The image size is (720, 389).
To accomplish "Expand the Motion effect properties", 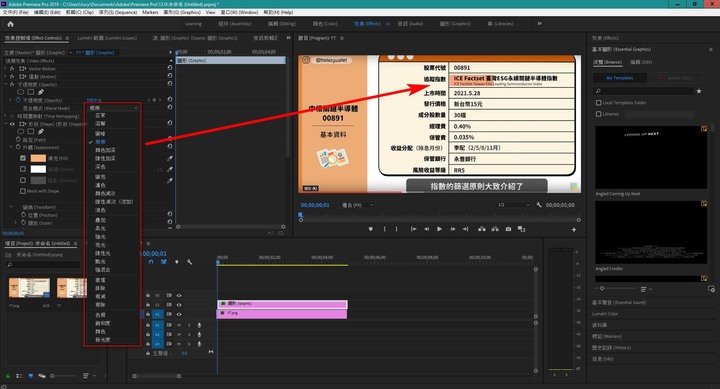I will tap(6, 77).
